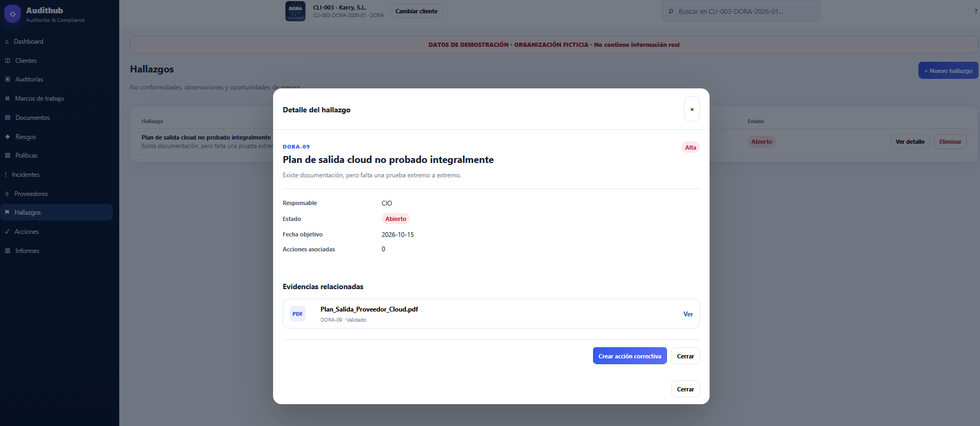Click the Responsable value CIO

(x=387, y=203)
